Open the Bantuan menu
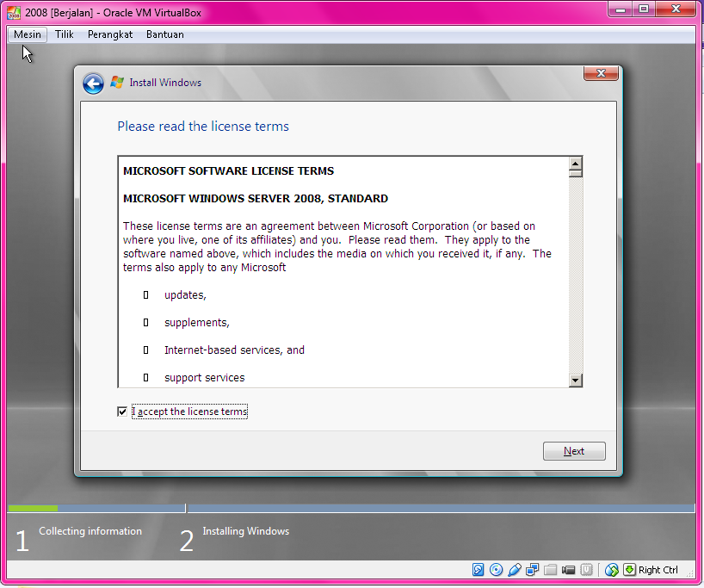Image resolution: width=704 pixels, height=588 pixels. pyautogui.click(x=164, y=34)
